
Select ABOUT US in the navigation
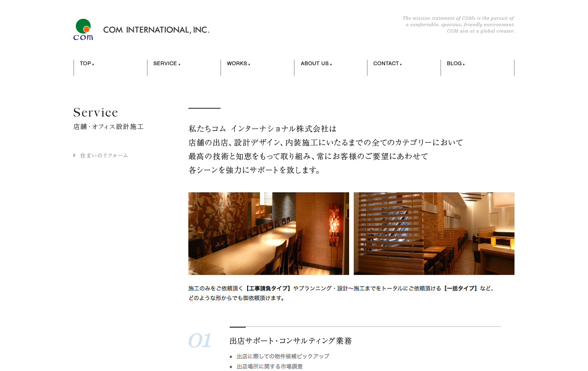click(x=315, y=63)
